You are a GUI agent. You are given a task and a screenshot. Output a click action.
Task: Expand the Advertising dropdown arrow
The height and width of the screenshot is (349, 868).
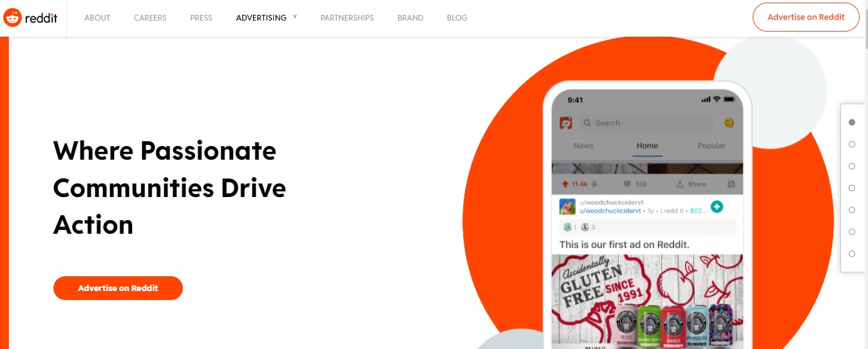[x=295, y=17]
